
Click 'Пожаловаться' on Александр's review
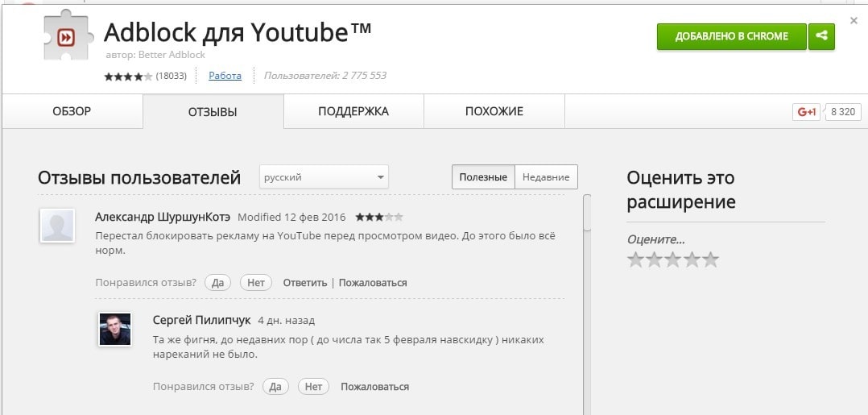click(x=373, y=283)
